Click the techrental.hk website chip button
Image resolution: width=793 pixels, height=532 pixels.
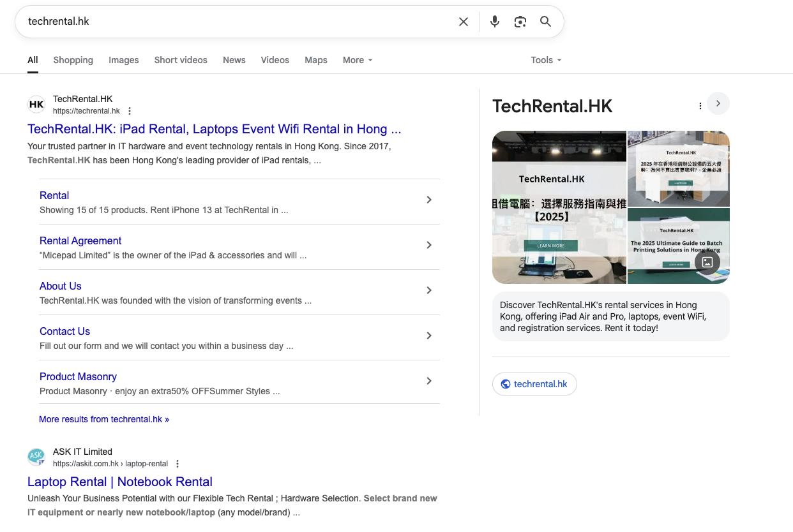pos(534,384)
